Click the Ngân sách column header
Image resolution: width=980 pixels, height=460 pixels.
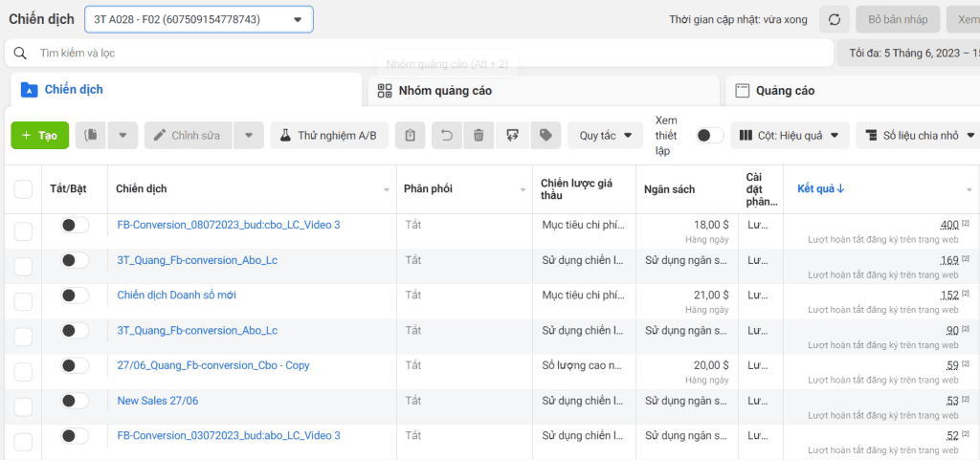(669, 189)
